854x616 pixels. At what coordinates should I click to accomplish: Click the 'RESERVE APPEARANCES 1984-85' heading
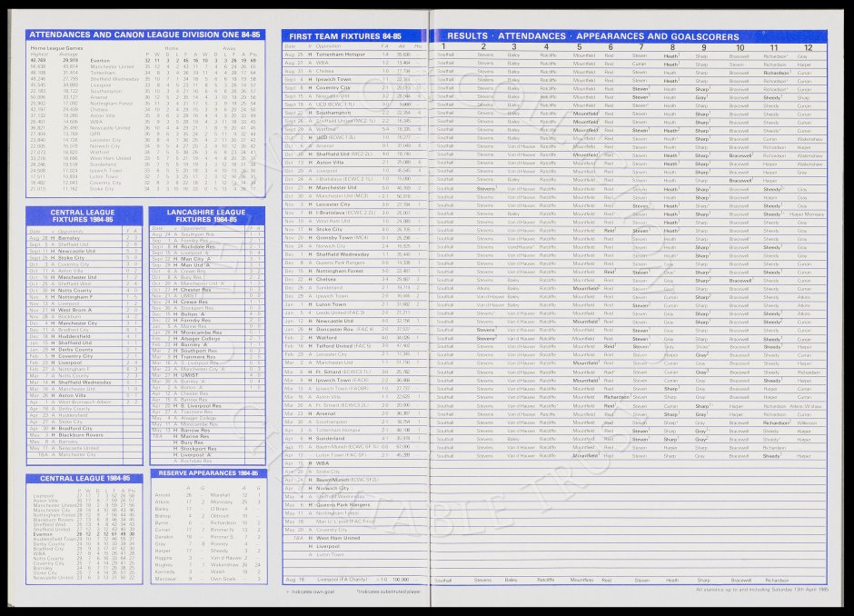(x=209, y=473)
